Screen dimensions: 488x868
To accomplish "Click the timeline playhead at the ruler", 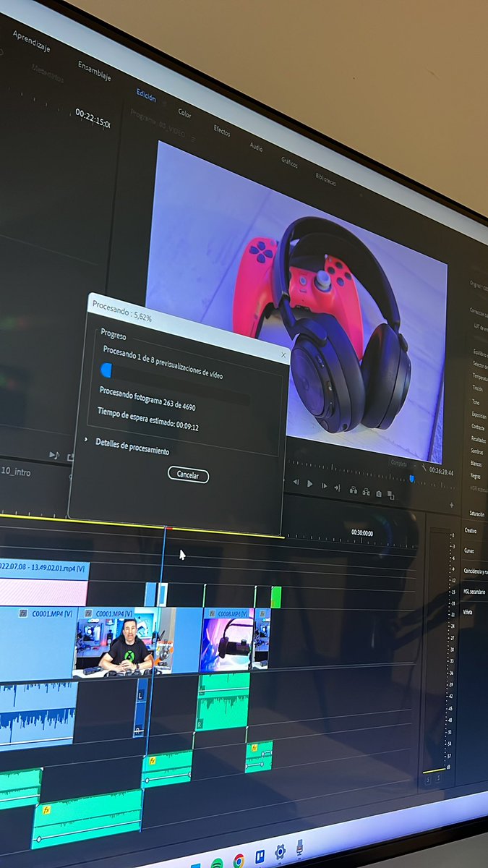I will coord(167,529).
